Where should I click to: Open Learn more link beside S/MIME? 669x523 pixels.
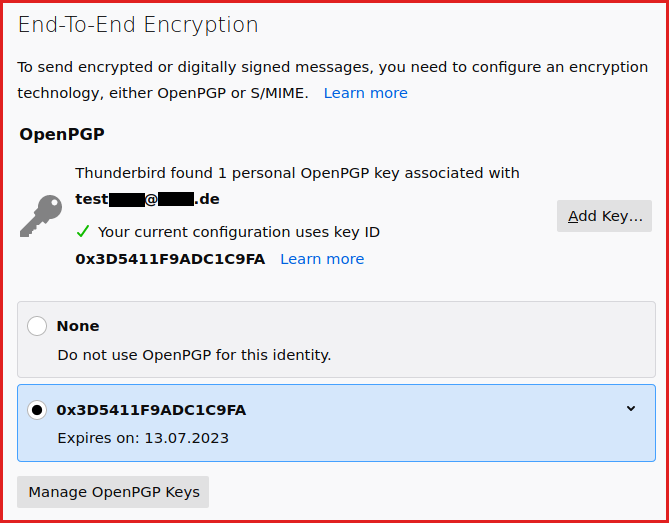point(365,93)
